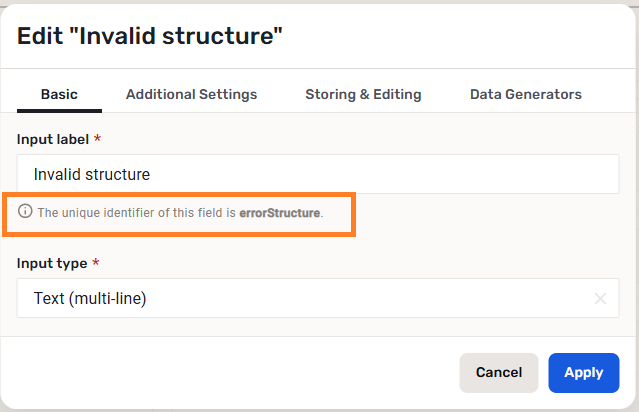Viewport: 639px width, 412px height.
Task: Apply the field changes
Action: click(583, 372)
